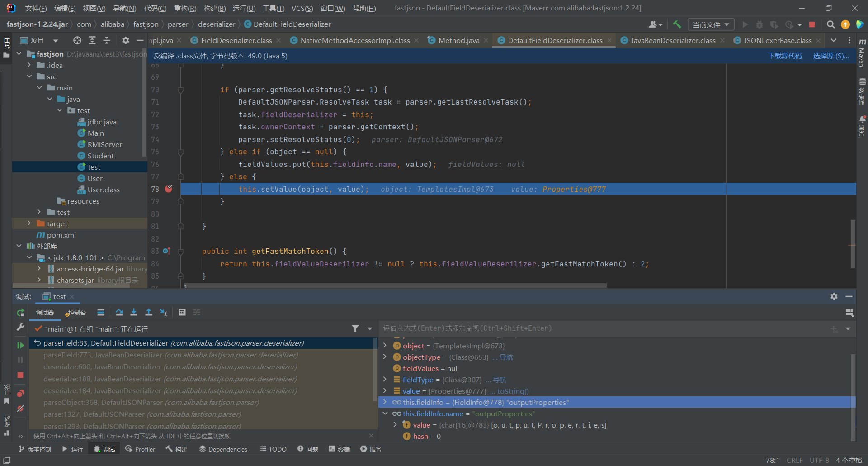
Task: Switch to JavaBeanDeserializer.class tab
Action: click(673, 40)
